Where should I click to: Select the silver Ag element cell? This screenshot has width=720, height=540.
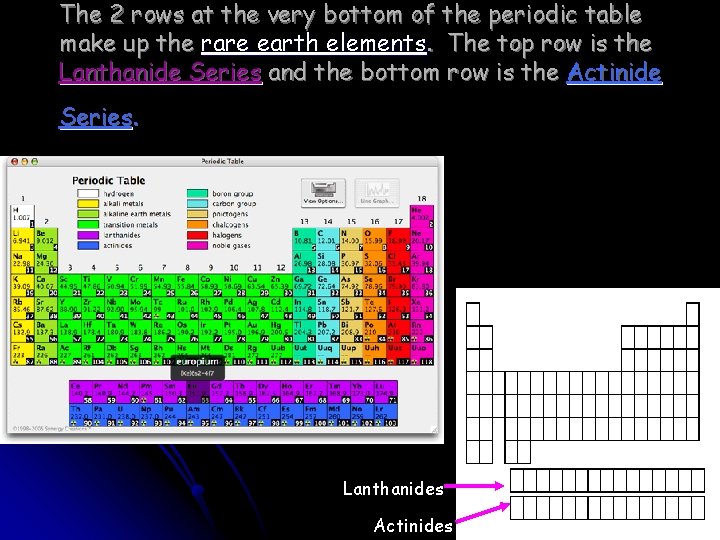257,308
